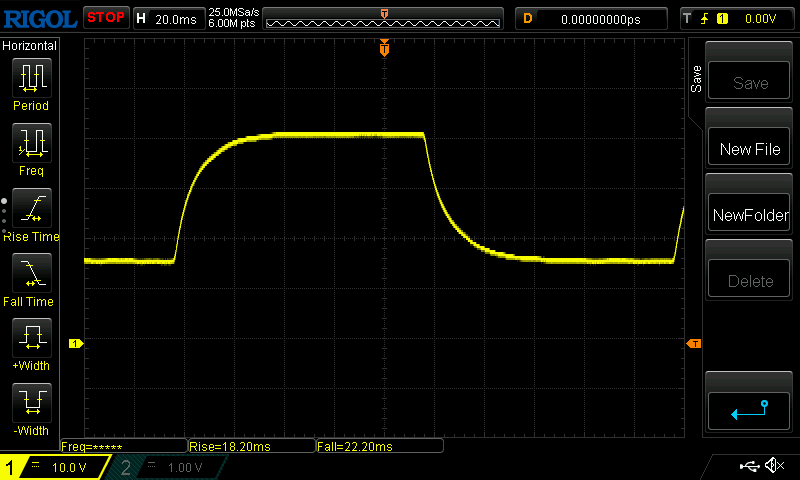Click the Freq=***** measurement readout

tap(124, 446)
